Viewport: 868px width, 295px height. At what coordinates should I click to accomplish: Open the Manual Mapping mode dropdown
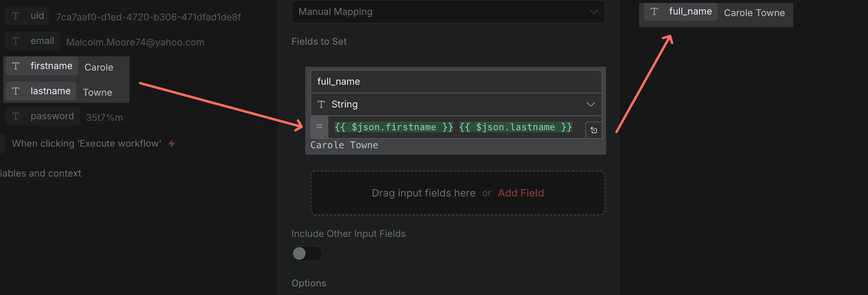coord(448,12)
